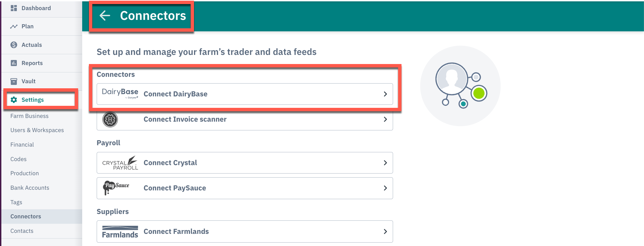The height and width of the screenshot is (246, 644).
Task: Click the Vault archive box icon
Action: (x=14, y=81)
